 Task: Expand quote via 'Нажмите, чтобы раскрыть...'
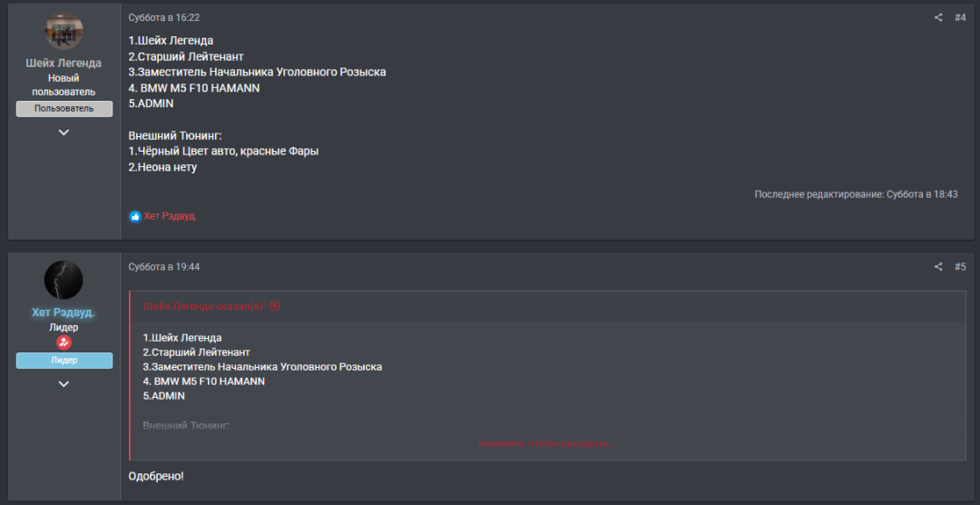tap(547, 443)
